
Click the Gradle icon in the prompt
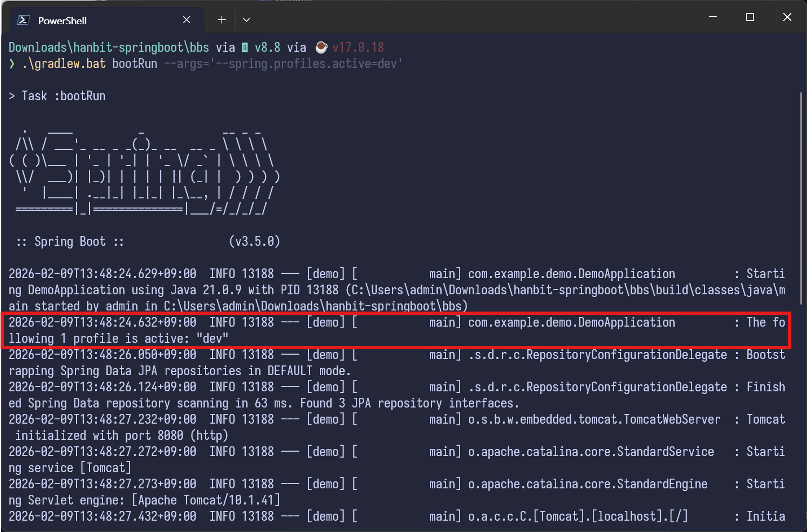click(245, 48)
